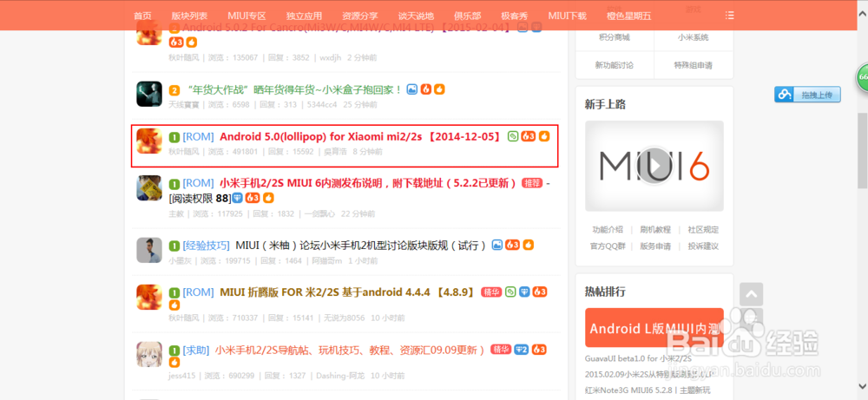Image resolution: width=868 pixels, height=400 pixels.
Task: Click the orange number 2 badge before 年货大作战
Action: tap(174, 90)
